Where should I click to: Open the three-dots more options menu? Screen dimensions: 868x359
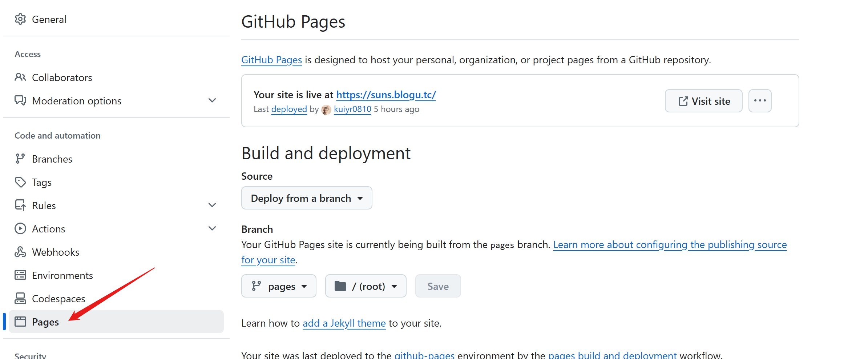coord(760,101)
